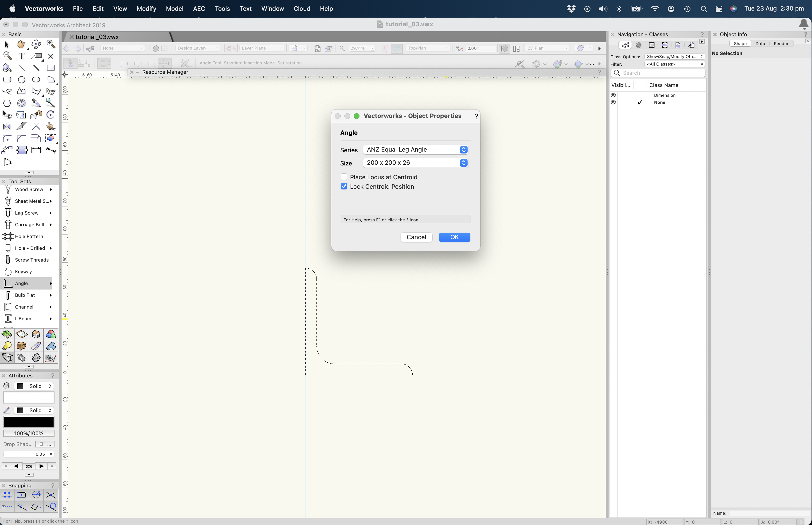Select the Pan hand tool
Image resolution: width=812 pixels, height=525 pixels.
[x=21, y=44]
